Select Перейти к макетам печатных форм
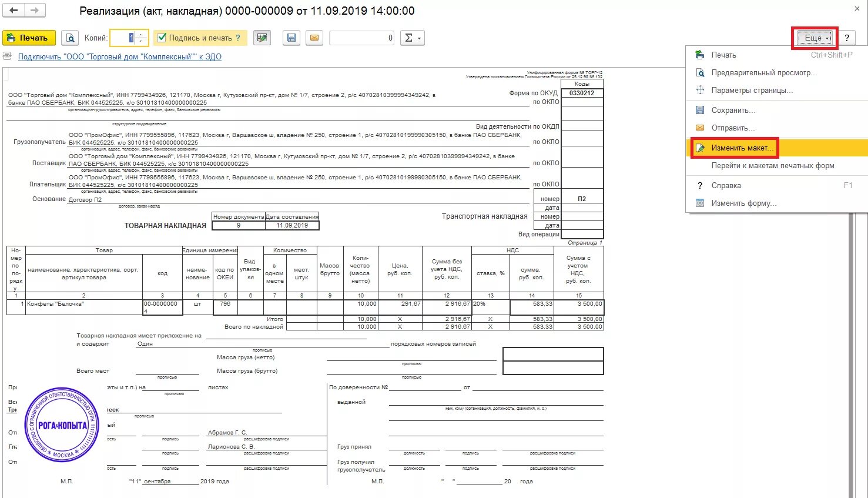Viewport: 868px width, 498px height. 776,165
